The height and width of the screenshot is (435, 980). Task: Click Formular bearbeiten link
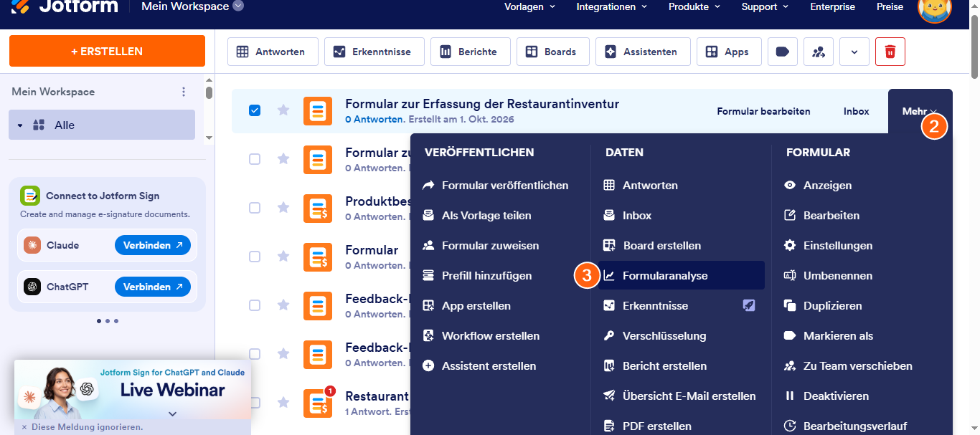(x=763, y=111)
